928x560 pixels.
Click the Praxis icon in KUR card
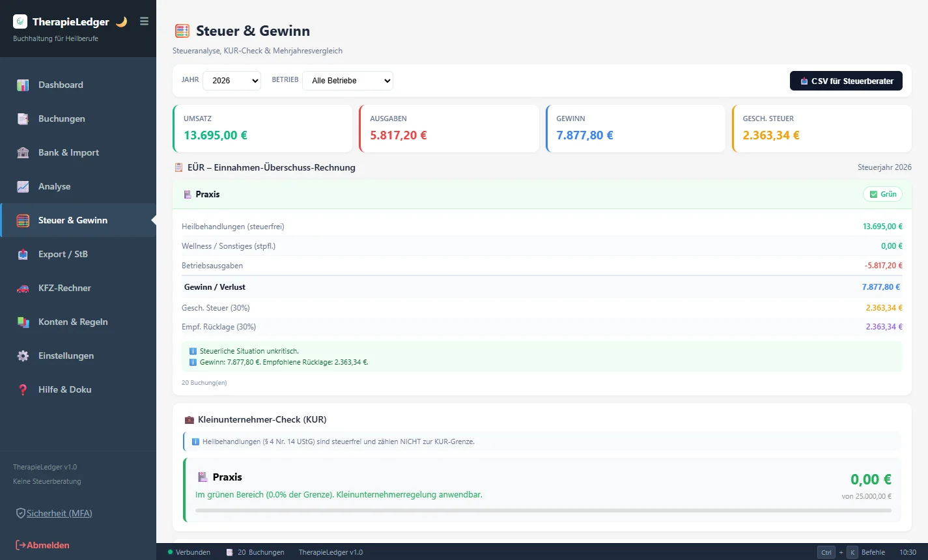tap(203, 477)
